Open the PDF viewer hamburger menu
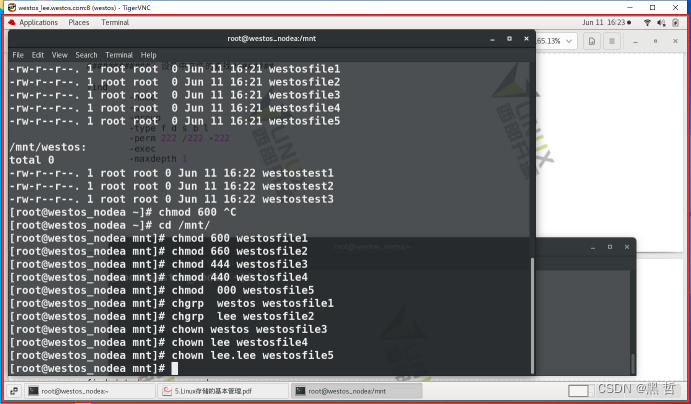 coord(612,41)
